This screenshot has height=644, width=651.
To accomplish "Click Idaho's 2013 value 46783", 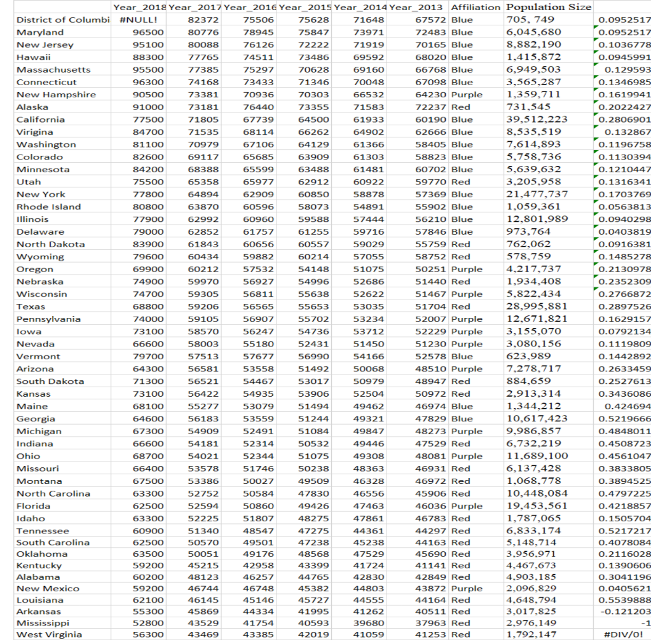I will coord(418,517).
